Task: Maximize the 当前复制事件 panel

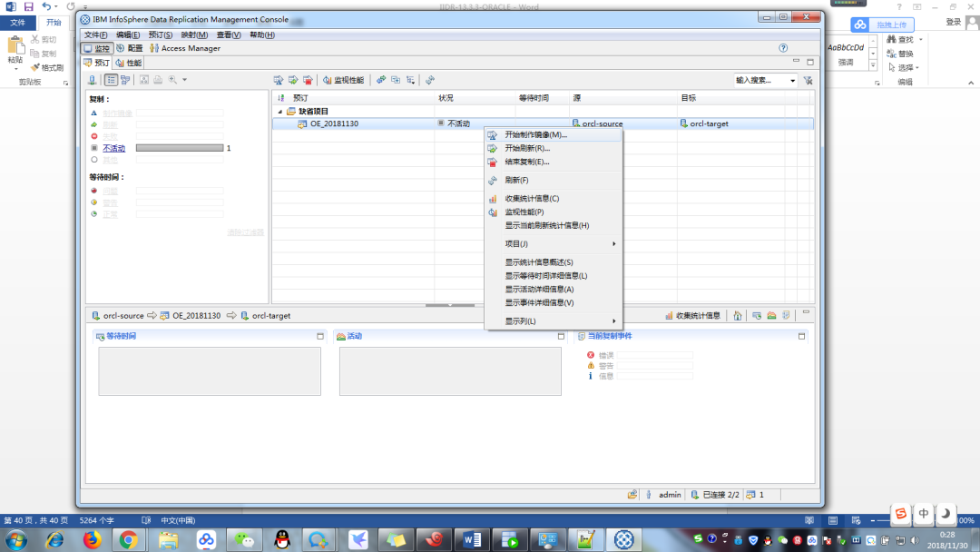Action: click(801, 336)
